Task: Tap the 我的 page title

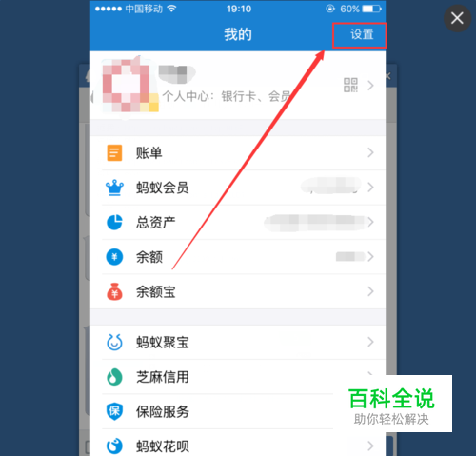Action: tap(238, 34)
